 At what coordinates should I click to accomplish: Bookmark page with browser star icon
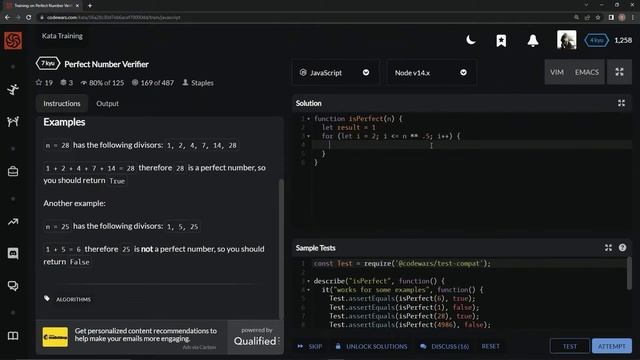point(598,17)
